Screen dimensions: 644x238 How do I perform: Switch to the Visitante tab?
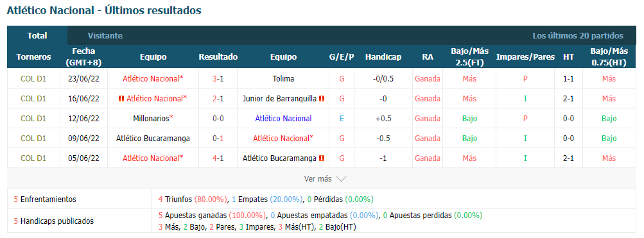coord(105,36)
